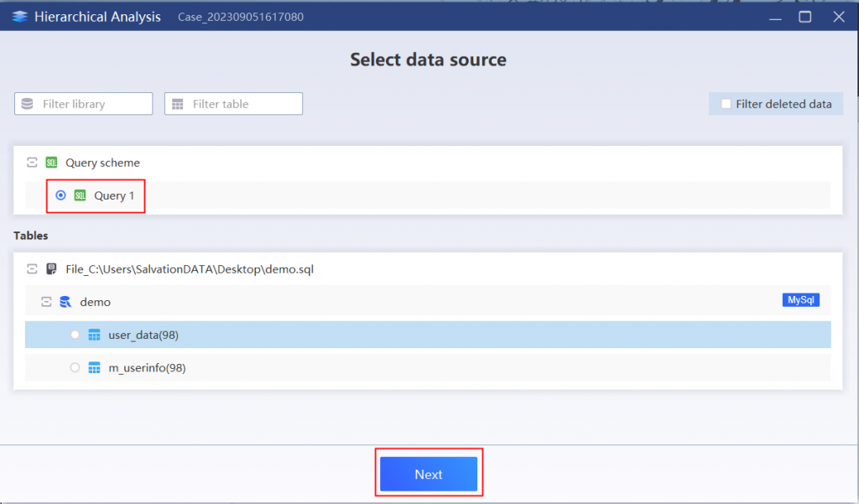
Task: Maximize the Hierarchical Analysis window
Action: pos(804,17)
